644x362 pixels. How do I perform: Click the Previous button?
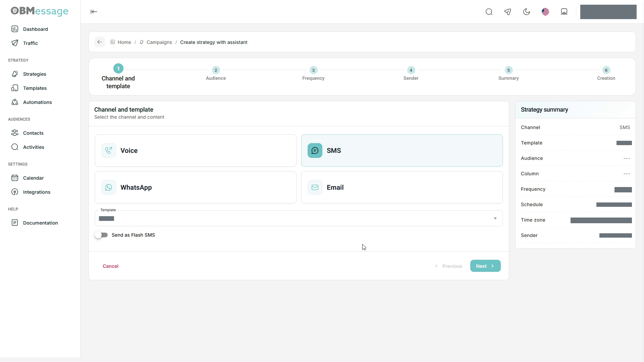coord(448,266)
